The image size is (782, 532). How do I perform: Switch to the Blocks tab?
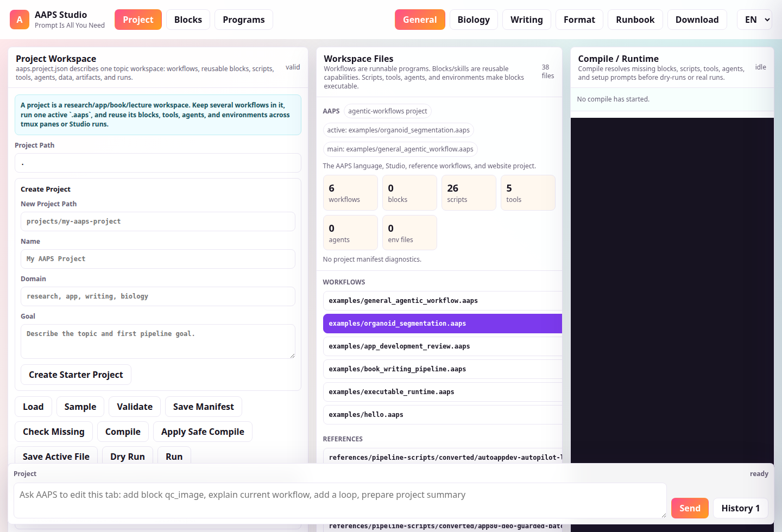188,20
